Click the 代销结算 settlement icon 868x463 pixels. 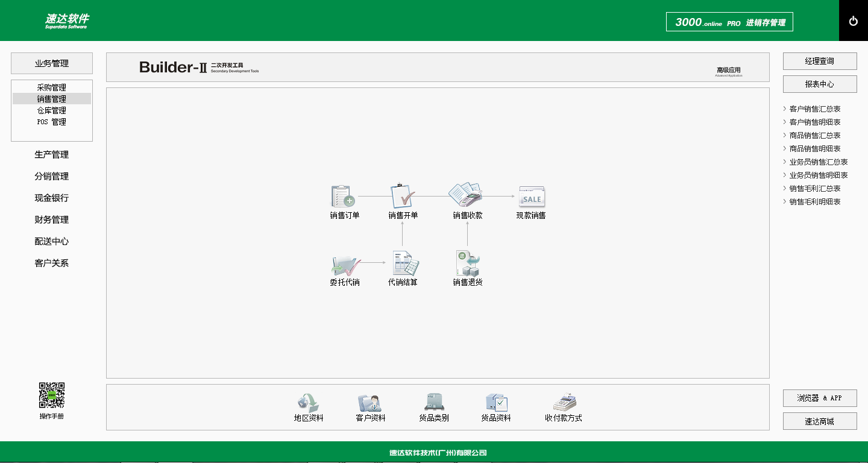point(403,265)
